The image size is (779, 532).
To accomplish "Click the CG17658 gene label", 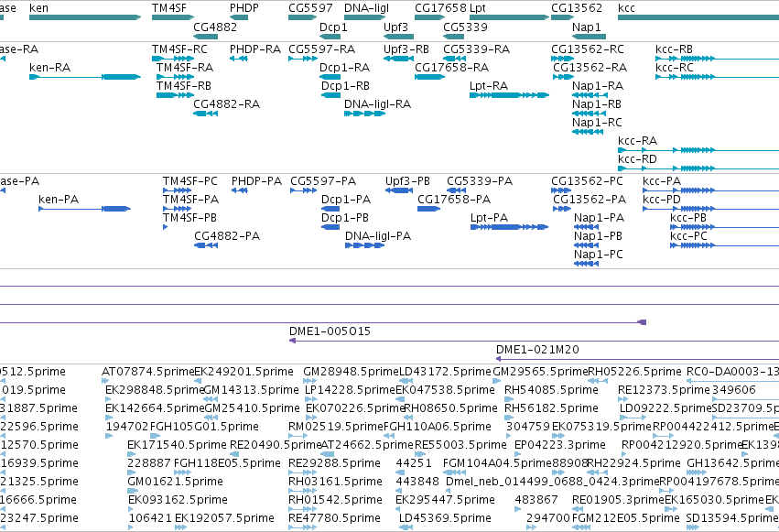I will coord(440,8).
